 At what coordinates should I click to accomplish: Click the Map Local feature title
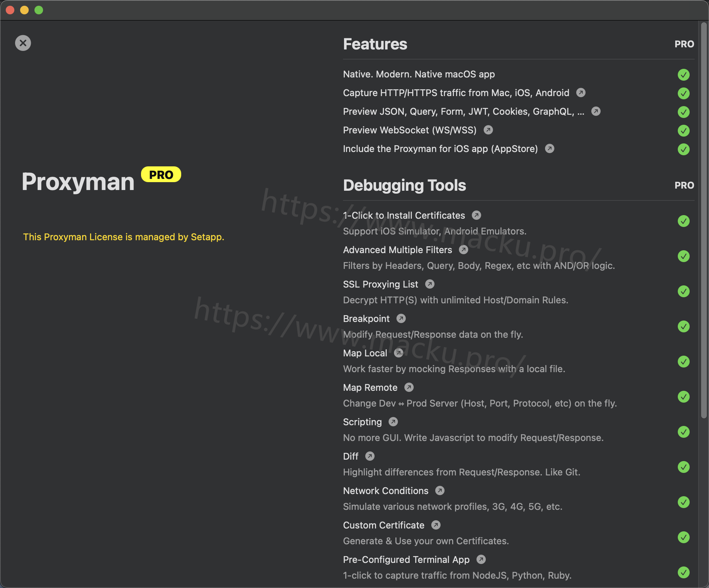point(365,353)
